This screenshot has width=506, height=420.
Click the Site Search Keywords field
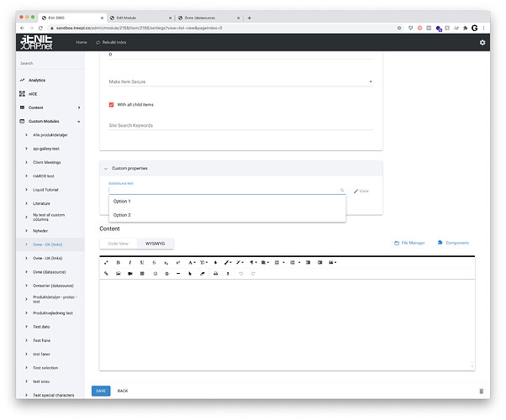(240, 126)
